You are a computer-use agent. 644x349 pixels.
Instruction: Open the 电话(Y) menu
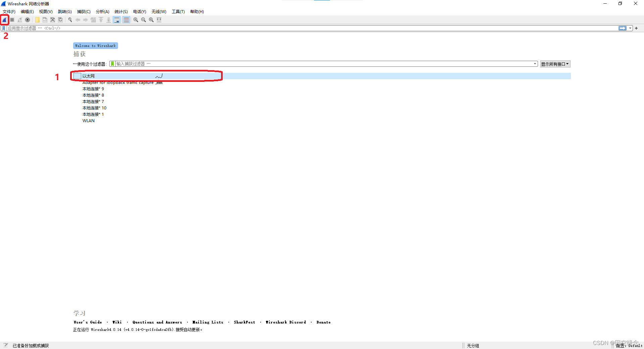point(140,11)
